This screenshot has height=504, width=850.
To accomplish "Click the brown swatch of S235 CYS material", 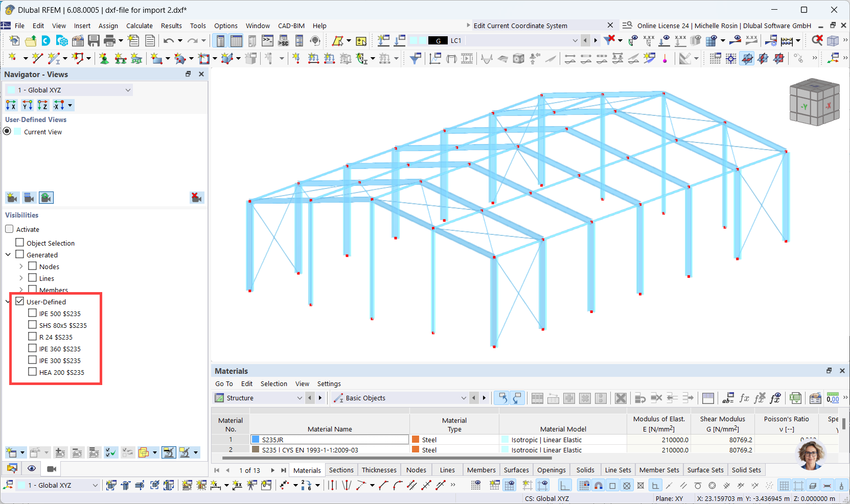I will point(256,449).
